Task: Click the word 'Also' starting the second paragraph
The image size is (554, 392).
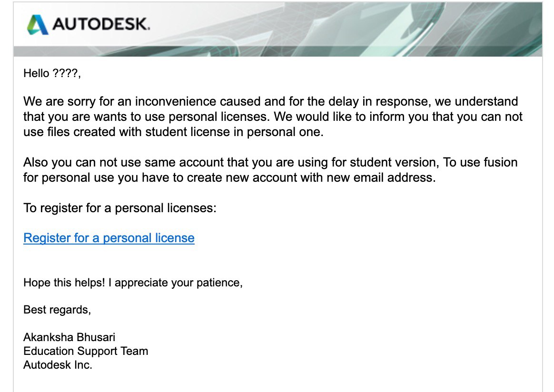Action: (x=36, y=162)
